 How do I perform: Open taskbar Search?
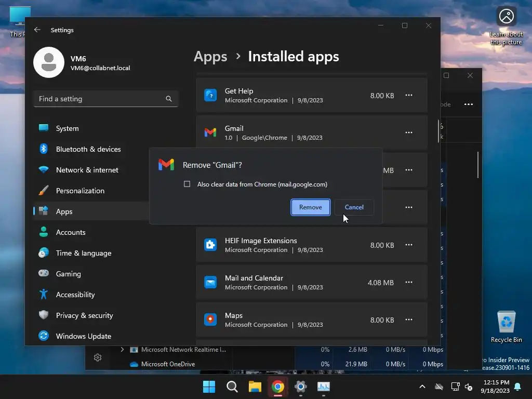pyautogui.click(x=232, y=387)
